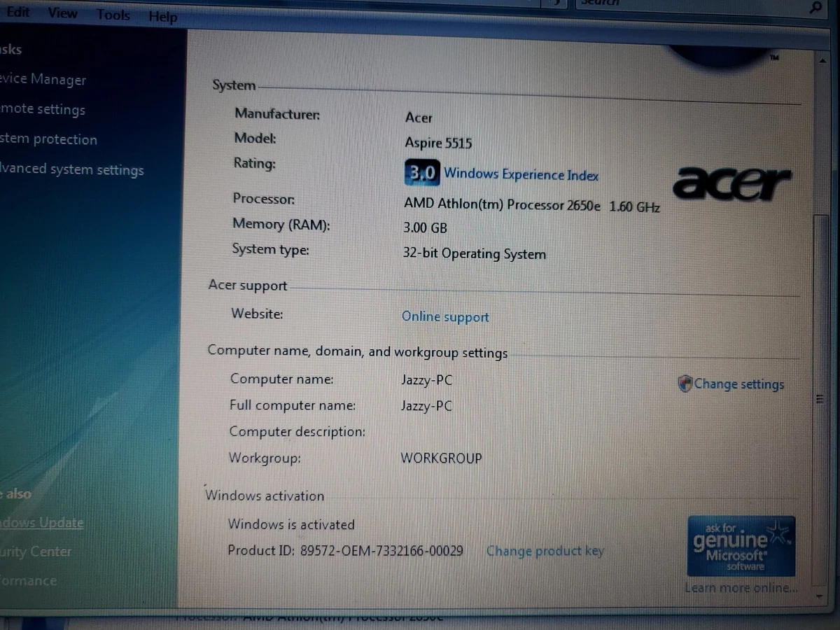840x630 pixels.
Task: Open the Help menu
Action: [x=163, y=16]
